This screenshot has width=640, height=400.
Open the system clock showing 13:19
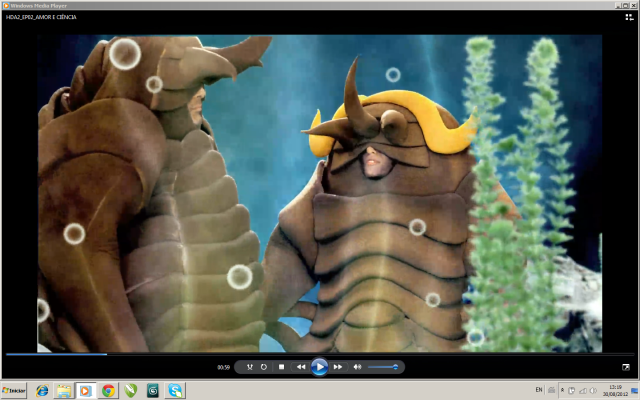pyautogui.click(x=615, y=390)
